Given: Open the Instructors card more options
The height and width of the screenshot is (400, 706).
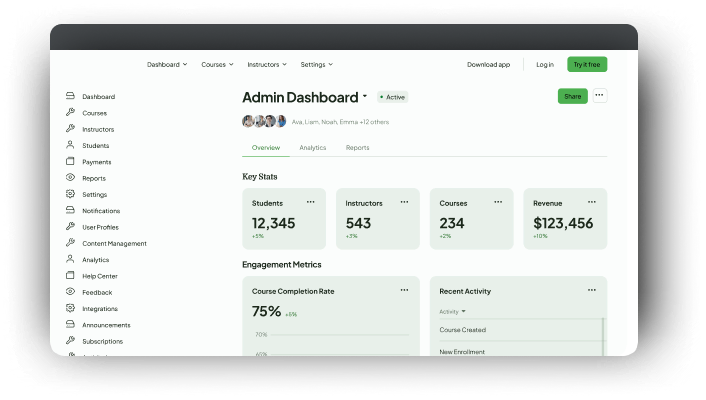Looking at the screenshot, I should click(x=404, y=202).
